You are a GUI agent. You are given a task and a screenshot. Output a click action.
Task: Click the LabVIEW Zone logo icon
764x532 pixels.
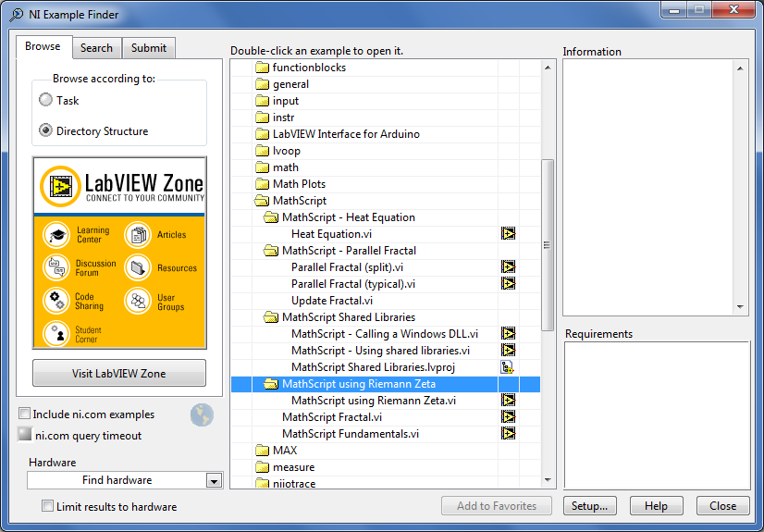coord(60,187)
